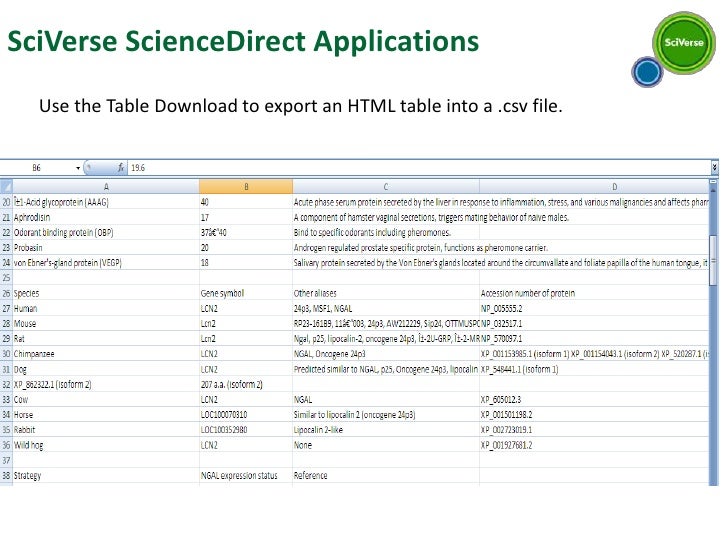This screenshot has height=546, width=728.
Task: Select cell 'NP_005555.2'
Action: [x=594, y=308]
